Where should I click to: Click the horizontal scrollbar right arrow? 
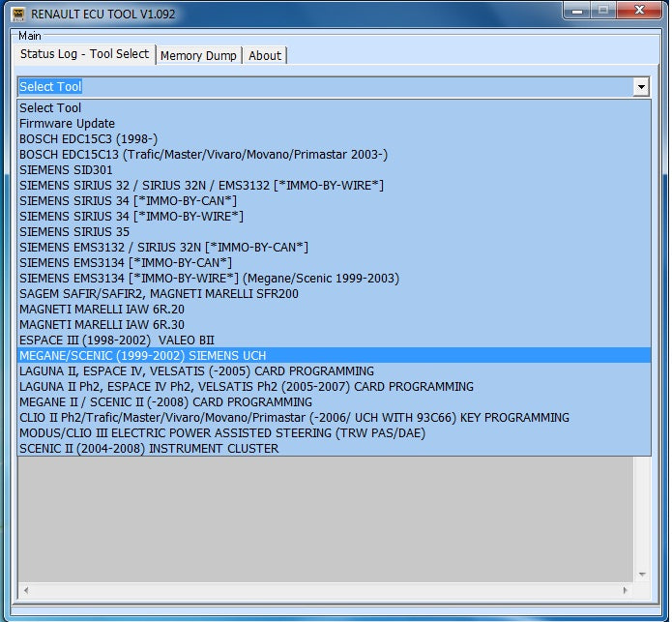(626, 589)
